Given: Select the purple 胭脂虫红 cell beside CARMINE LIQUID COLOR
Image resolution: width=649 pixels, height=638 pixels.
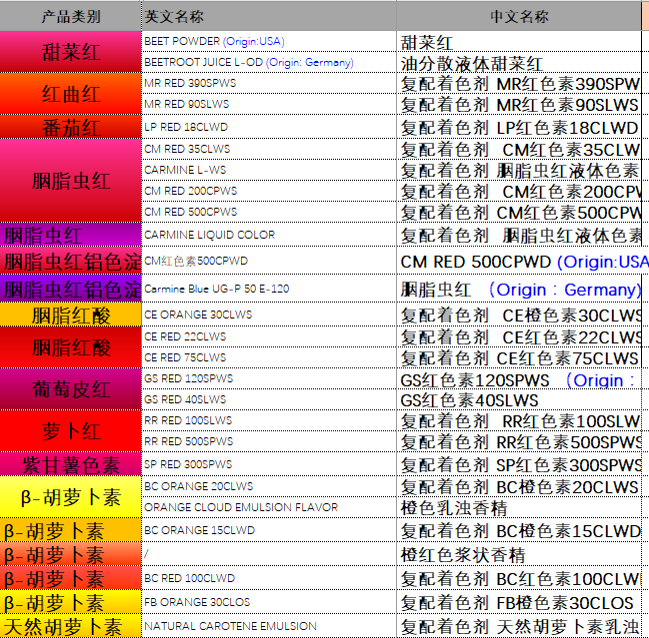Looking at the screenshot, I should pos(70,235).
